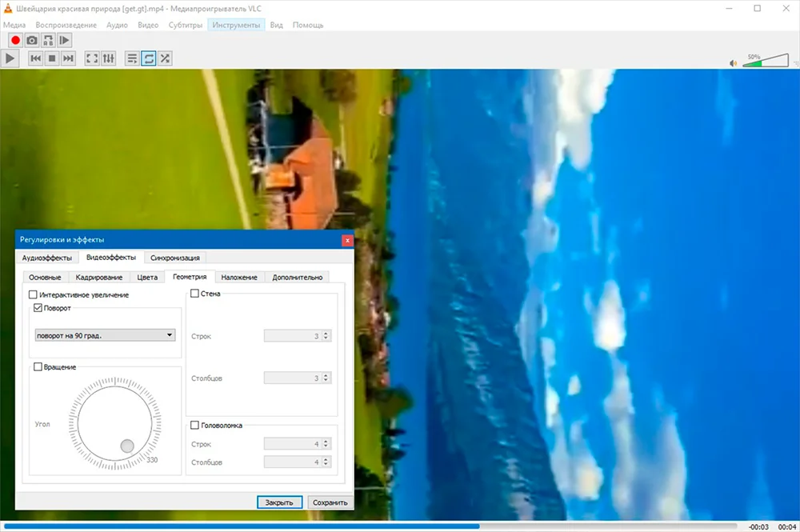The image size is (800, 532).
Task: Toggle fullscreen video mode
Action: coord(92,58)
